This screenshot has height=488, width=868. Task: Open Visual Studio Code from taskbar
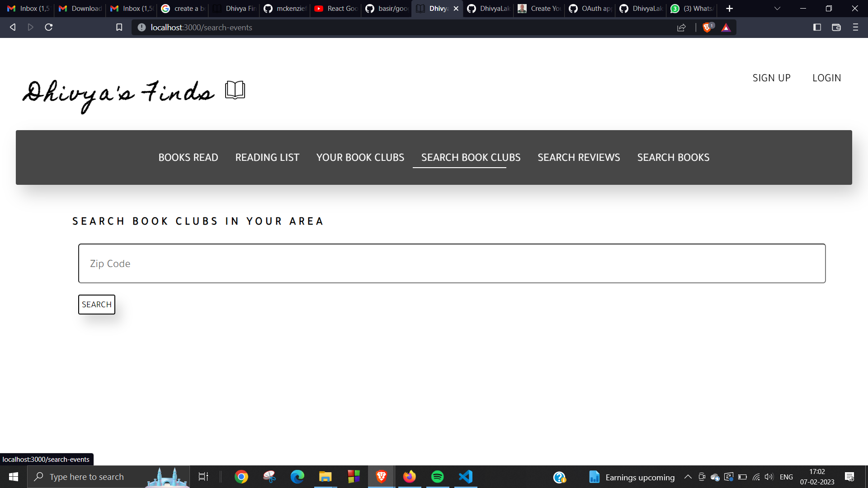click(466, 477)
